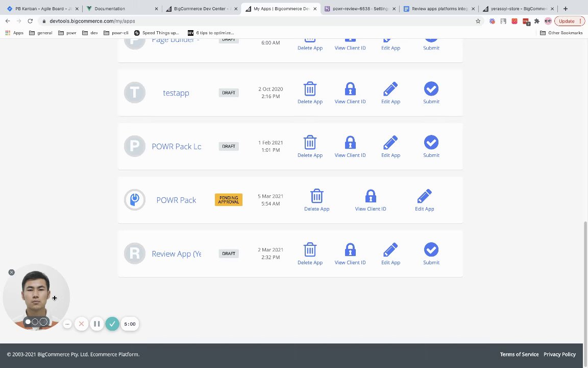This screenshot has height=368, width=588.
Task: Pause the screen recording
Action: click(97, 324)
